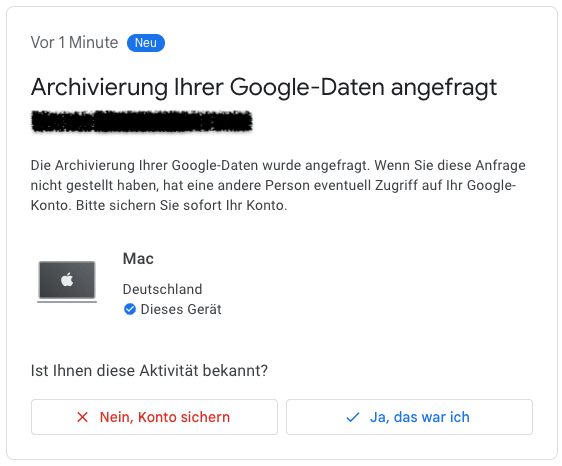Screen dimensions: 562x466
Task: Select the blacked-out account email
Action: [x=142, y=122]
